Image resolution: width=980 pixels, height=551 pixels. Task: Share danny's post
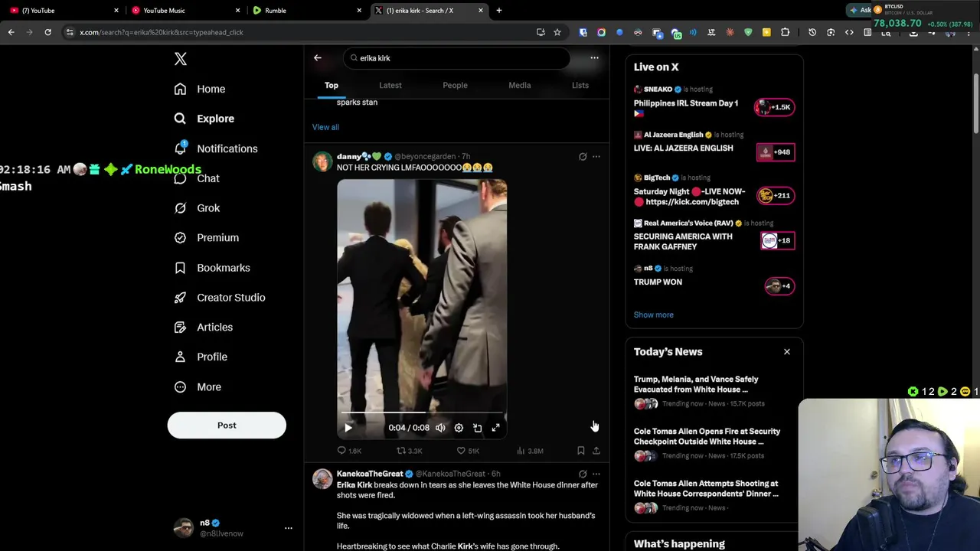point(596,451)
